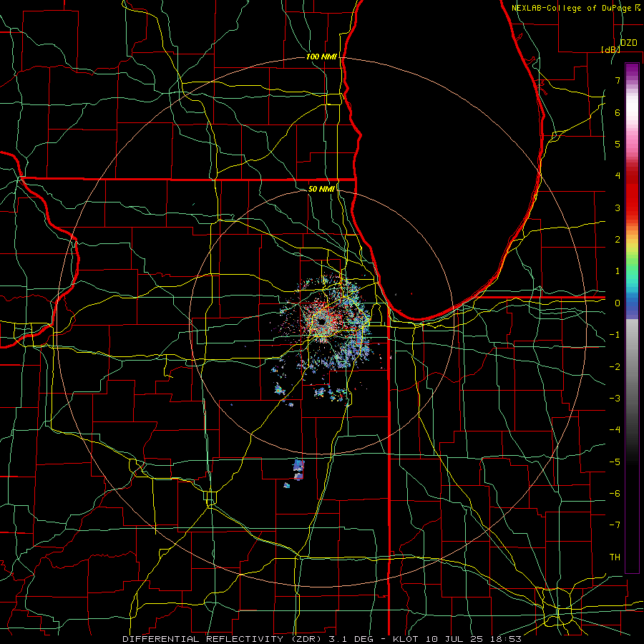
Task: Click the 4 value on the color scale
Action: point(618,176)
